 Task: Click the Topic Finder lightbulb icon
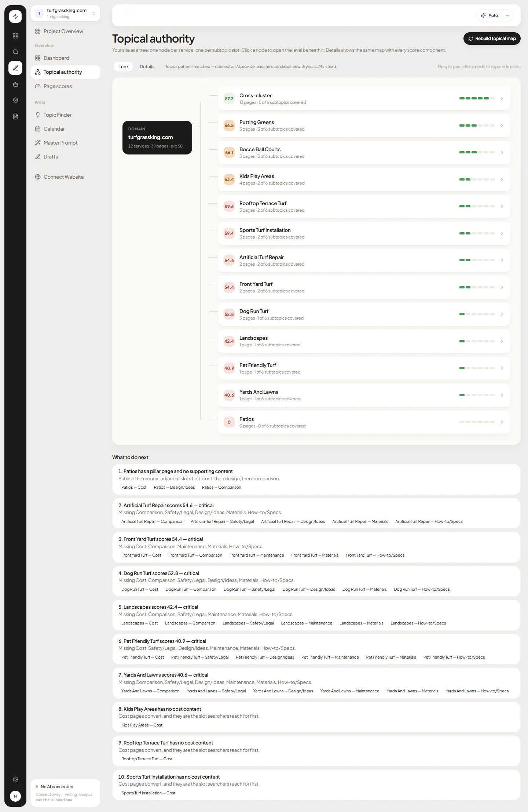38,115
